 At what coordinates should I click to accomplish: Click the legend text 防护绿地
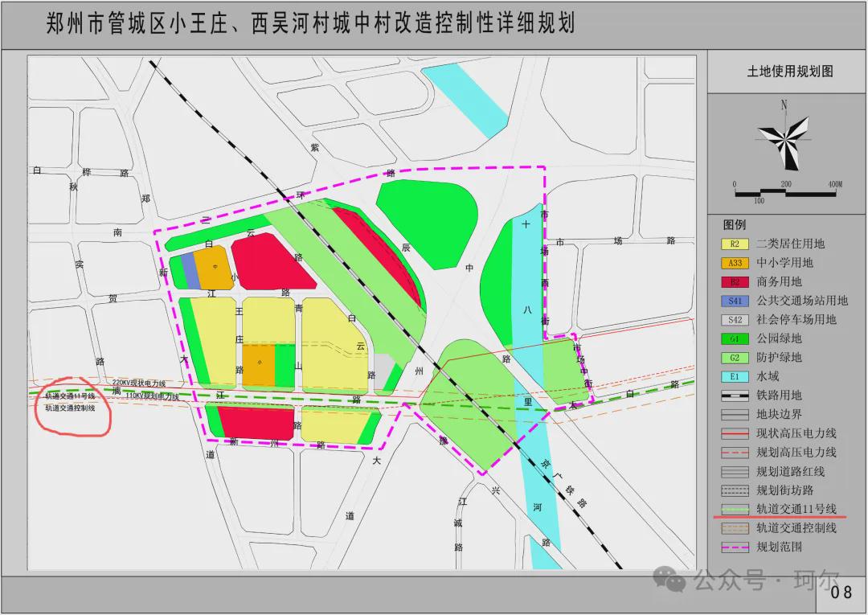click(x=779, y=358)
